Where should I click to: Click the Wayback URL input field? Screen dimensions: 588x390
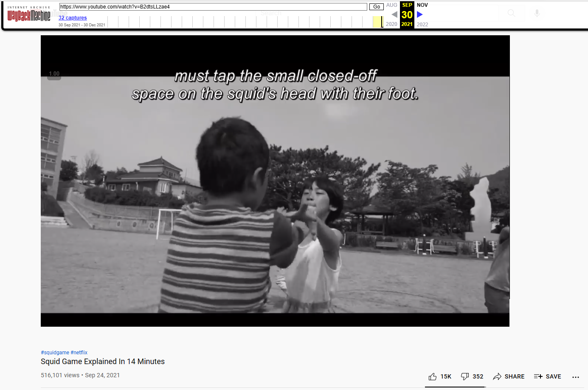213,7
